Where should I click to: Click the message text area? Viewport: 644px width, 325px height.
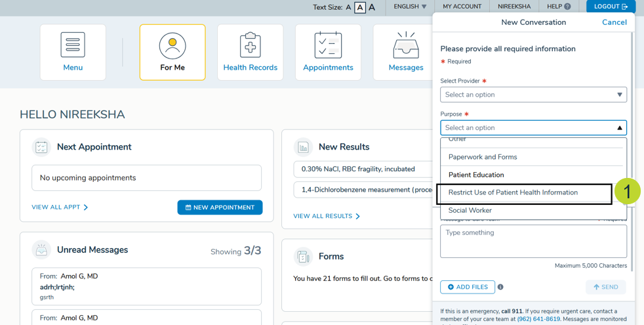coord(533,241)
